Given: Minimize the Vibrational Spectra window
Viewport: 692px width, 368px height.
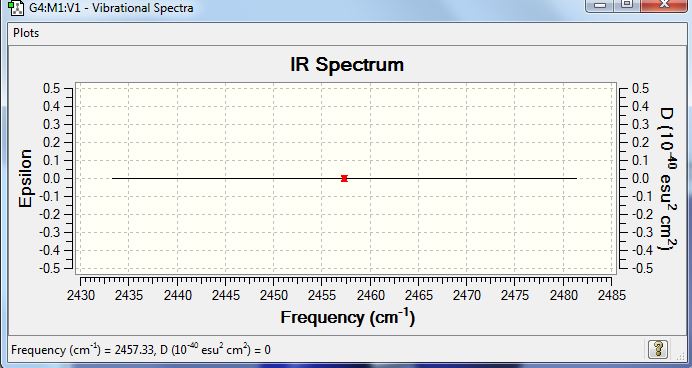Looking at the screenshot, I should tap(600, 5).
